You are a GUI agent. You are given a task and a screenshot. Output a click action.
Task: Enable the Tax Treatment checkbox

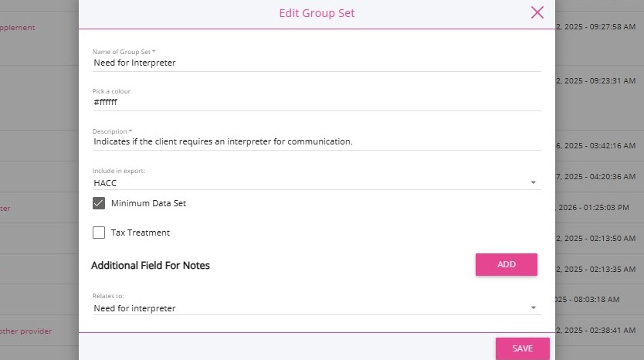coord(99,233)
